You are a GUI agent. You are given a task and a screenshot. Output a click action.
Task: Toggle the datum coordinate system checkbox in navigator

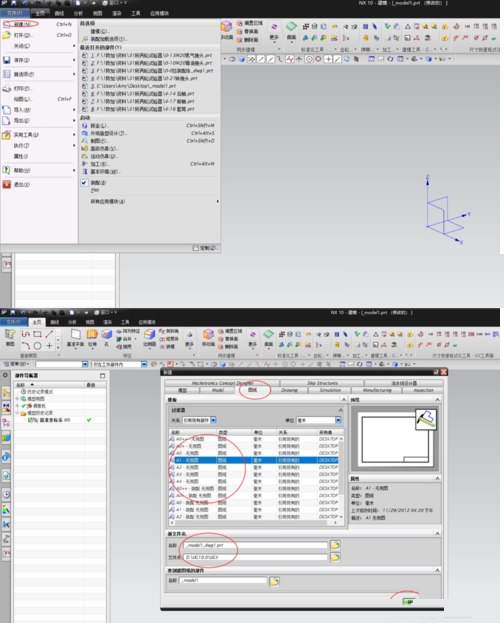pyautogui.click(x=30, y=420)
